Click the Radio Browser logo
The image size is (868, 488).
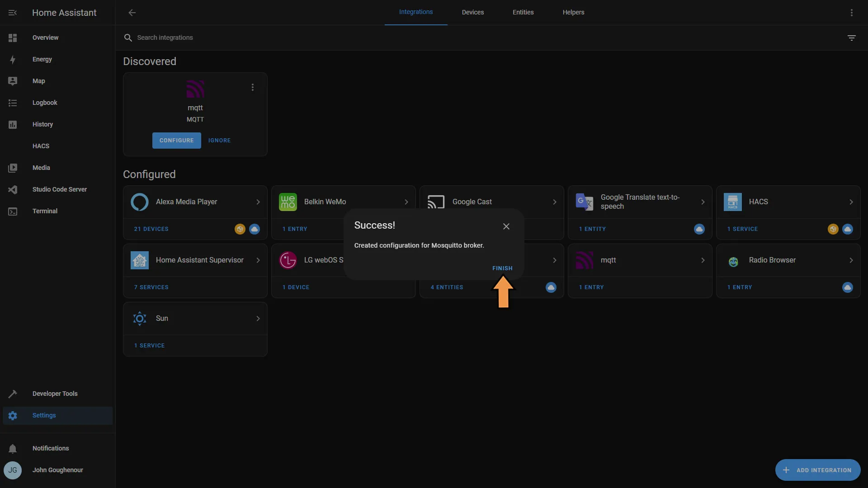pos(733,261)
